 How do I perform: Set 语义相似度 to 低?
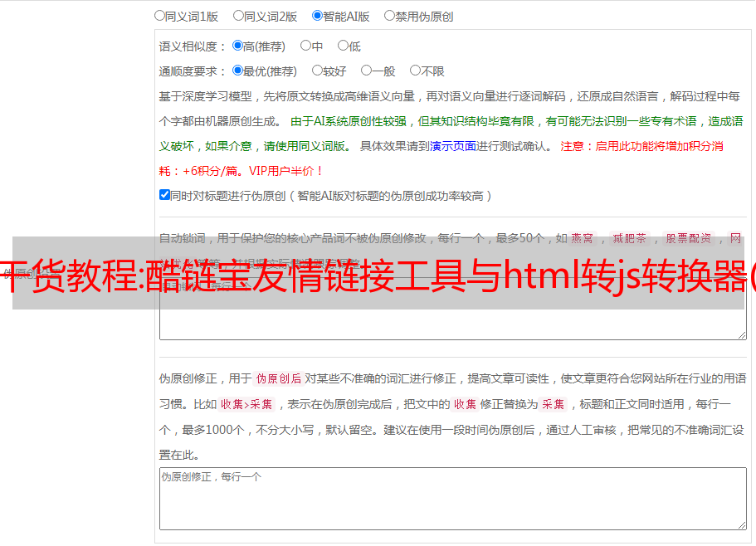click(343, 46)
